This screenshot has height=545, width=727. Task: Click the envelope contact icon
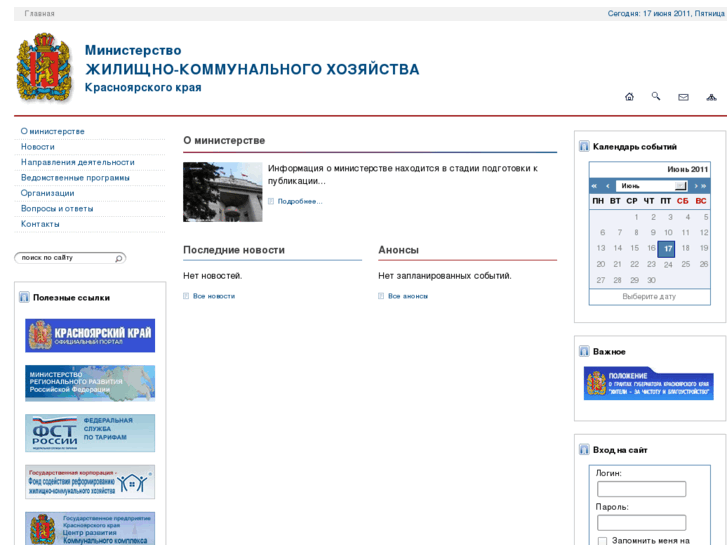[683, 97]
